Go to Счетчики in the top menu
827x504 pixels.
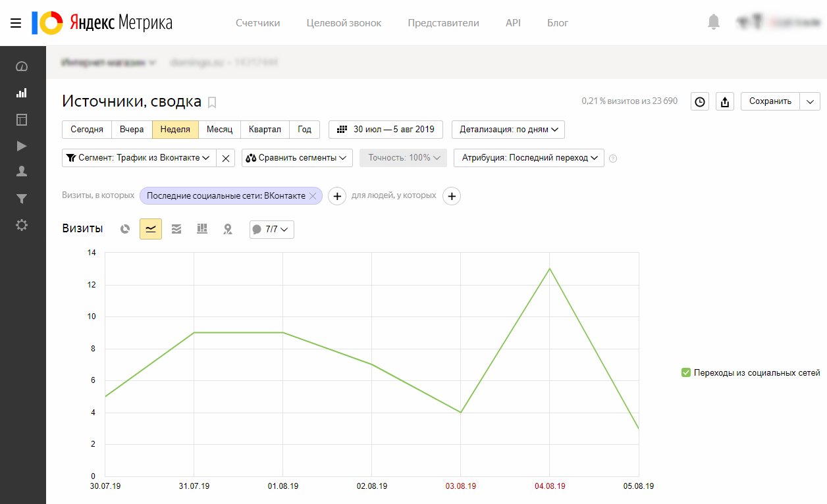point(258,23)
